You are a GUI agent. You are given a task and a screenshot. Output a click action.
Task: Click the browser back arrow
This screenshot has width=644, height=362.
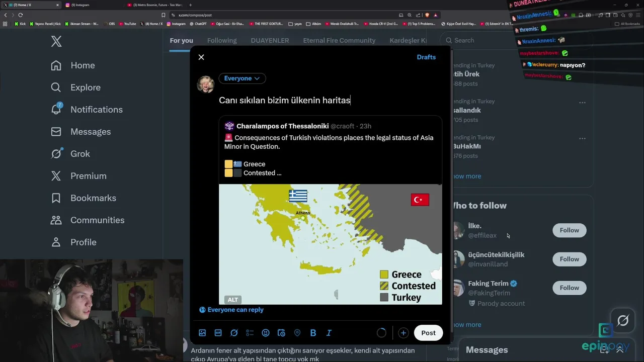pyautogui.click(x=6, y=15)
